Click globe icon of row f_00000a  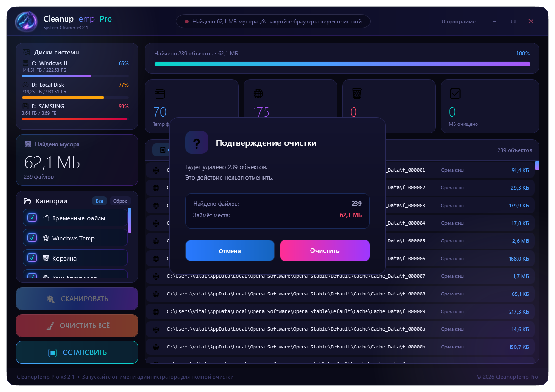click(156, 329)
